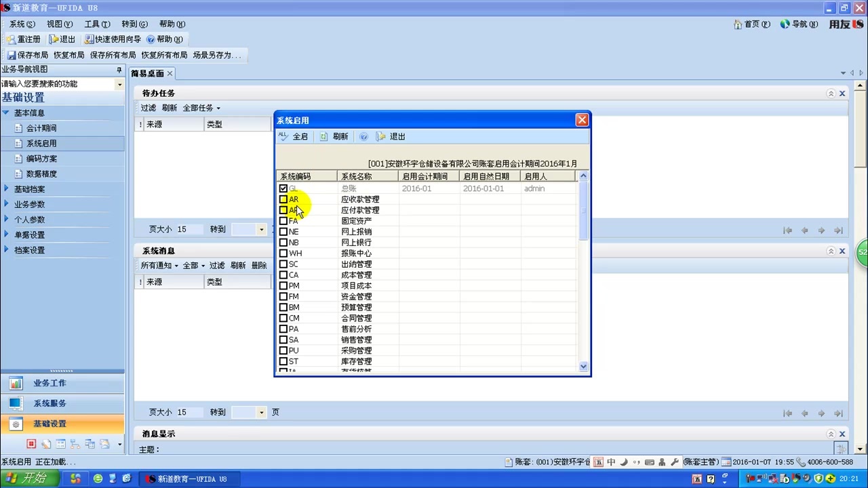Enable the PU 采购管理 checkbox
The width and height of the screenshot is (868, 488).
[283, 350]
